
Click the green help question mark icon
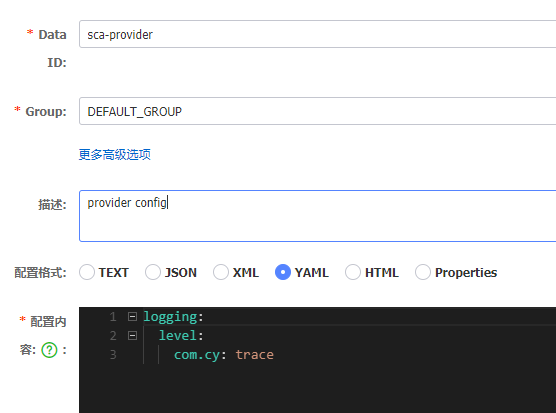[49, 350]
